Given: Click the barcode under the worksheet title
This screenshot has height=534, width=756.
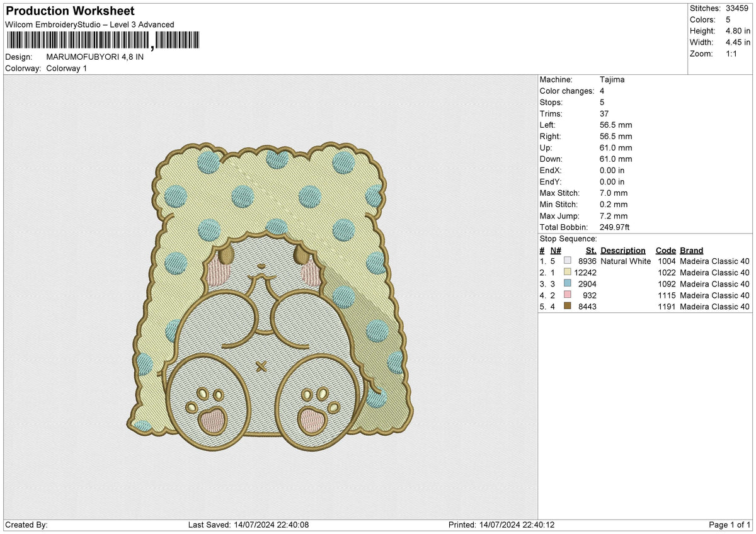Looking at the screenshot, I should (103, 40).
